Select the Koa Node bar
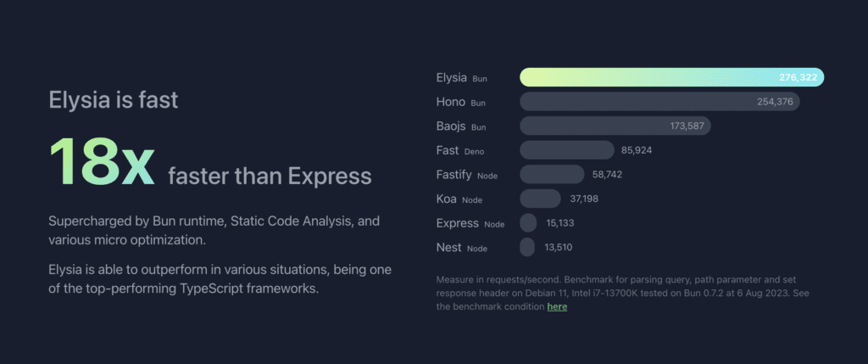Image resolution: width=868 pixels, height=364 pixels. [540, 199]
